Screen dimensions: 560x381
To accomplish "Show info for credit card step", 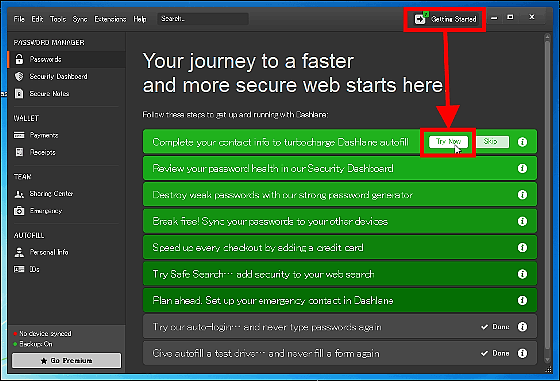I will [522, 247].
